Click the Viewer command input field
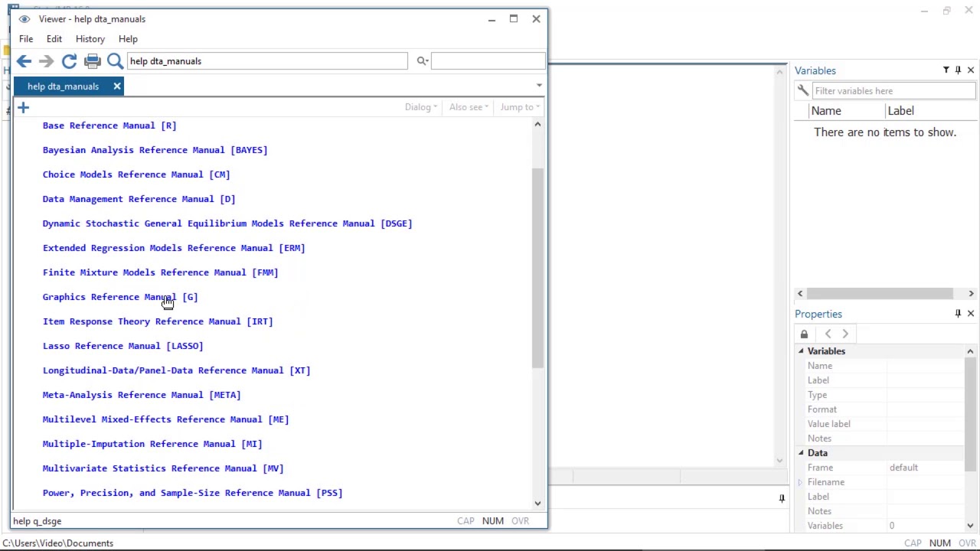Screen dimensions: 980x551 click(x=267, y=61)
